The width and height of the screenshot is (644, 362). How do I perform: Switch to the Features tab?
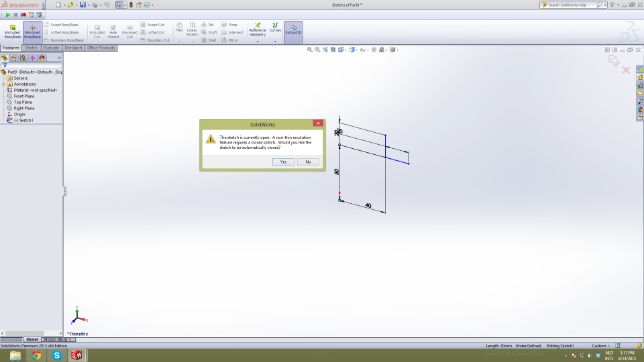tap(11, 48)
